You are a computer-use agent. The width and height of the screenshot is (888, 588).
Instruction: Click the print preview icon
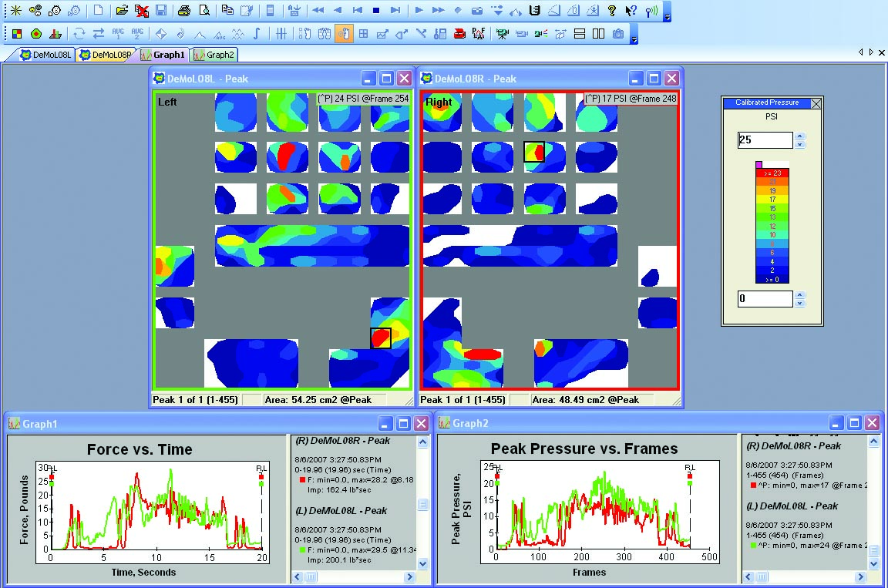coord(205,11)
